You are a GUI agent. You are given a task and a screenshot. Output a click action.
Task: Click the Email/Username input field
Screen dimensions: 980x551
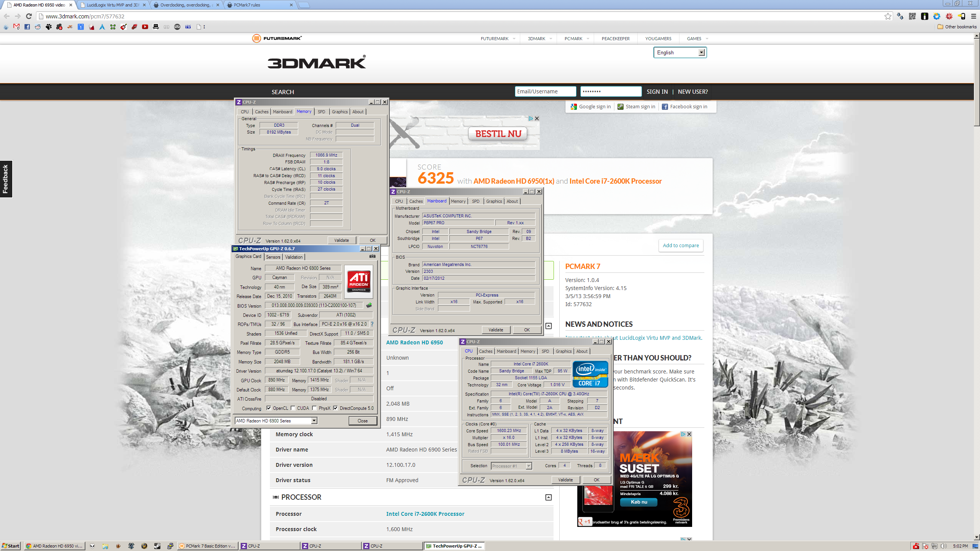pos(545,91)
